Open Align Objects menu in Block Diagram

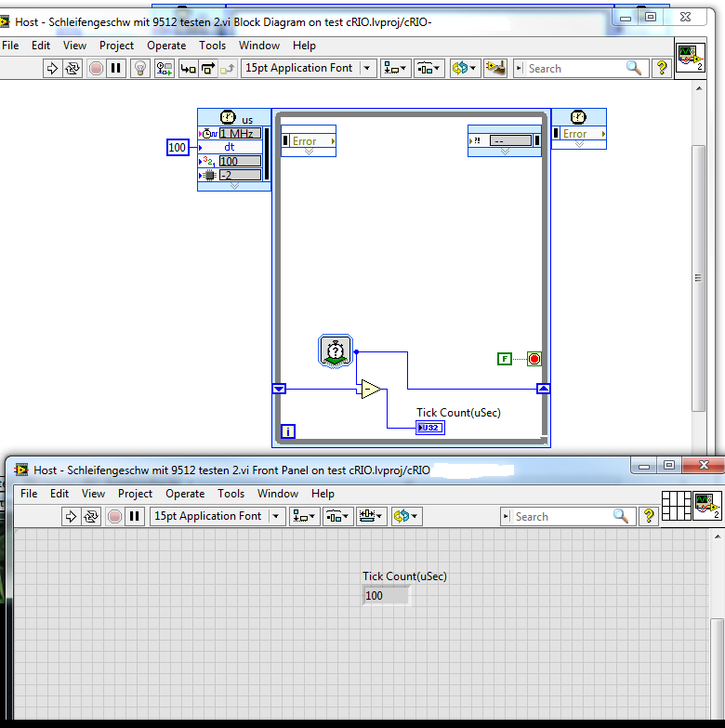(395, 69)
